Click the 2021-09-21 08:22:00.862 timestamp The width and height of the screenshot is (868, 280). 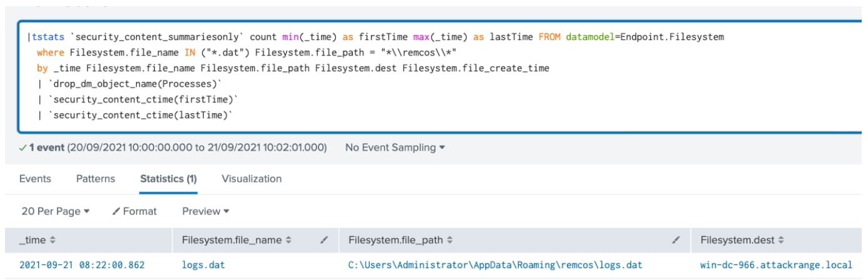(x=82, y=265)
